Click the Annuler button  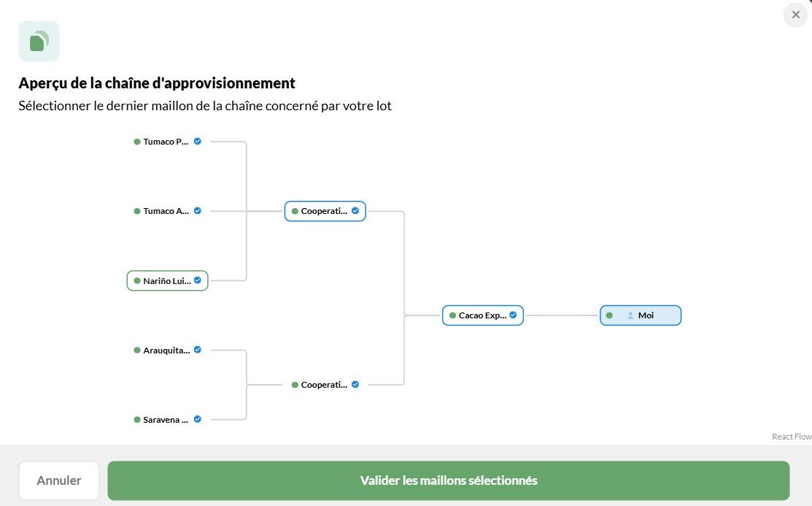click(x=59, y=480)
